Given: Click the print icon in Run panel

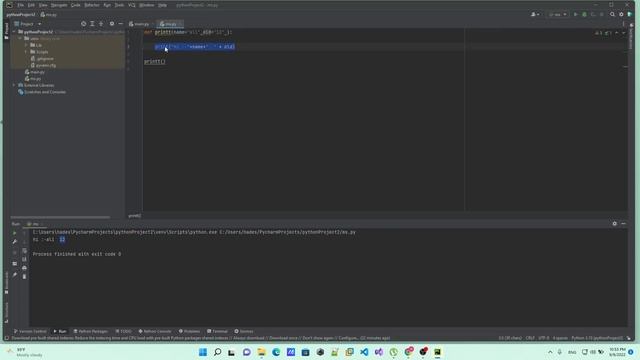Looking at the screenshot, I should click(24, 268).
